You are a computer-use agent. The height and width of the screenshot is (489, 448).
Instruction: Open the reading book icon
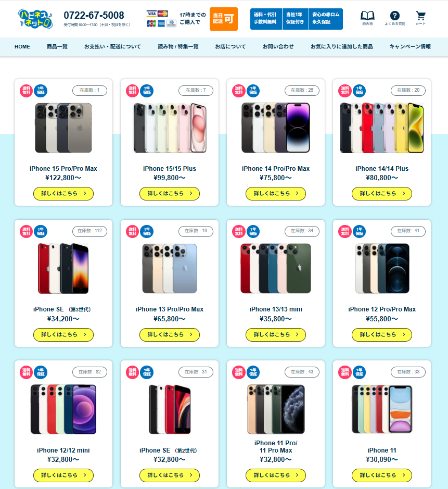tap(367, 18)
